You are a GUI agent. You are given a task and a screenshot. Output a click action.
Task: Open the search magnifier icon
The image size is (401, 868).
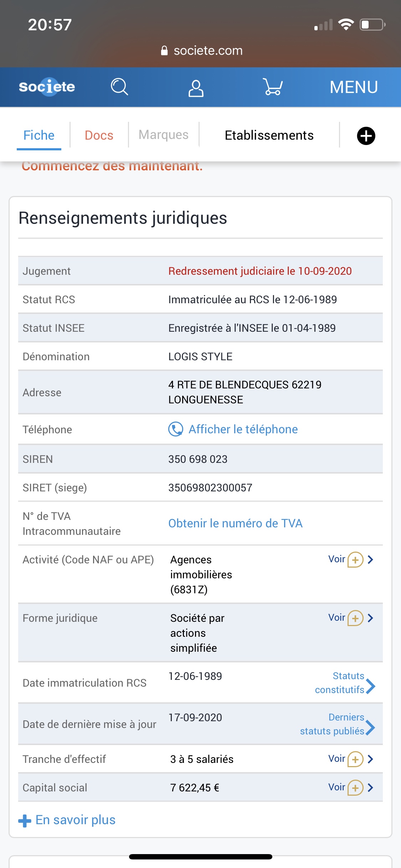(x=119, y=87)
